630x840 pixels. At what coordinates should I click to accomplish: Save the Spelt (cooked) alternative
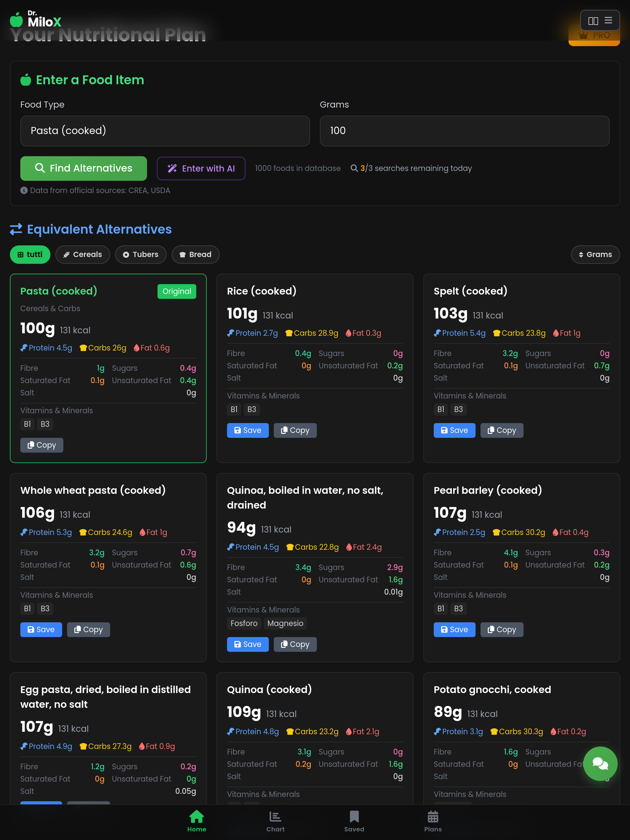(454, 430)
